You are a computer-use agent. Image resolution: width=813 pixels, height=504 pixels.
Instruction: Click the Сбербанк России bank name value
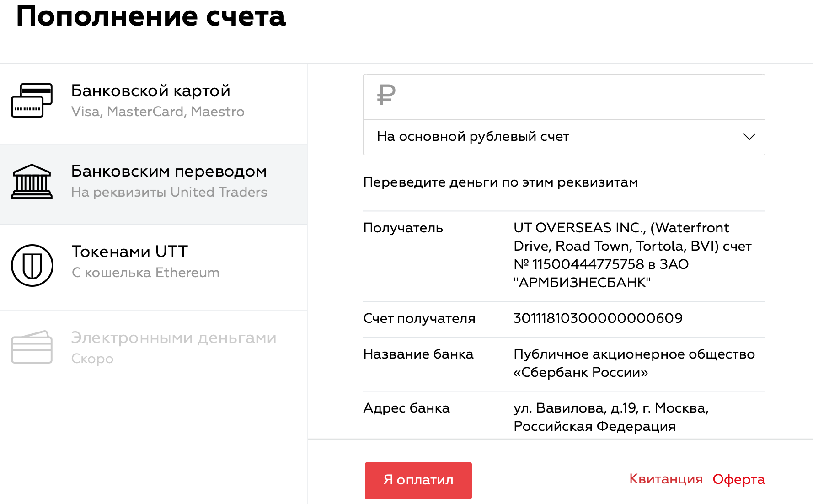[634, 363]
